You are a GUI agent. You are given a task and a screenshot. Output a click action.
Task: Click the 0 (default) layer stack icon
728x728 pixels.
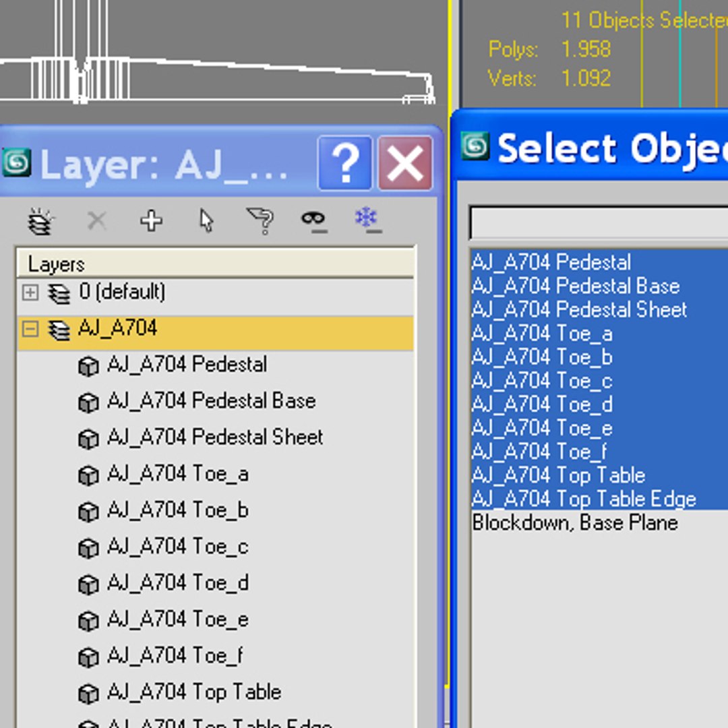pyautogui.click(x=59, y=293)
